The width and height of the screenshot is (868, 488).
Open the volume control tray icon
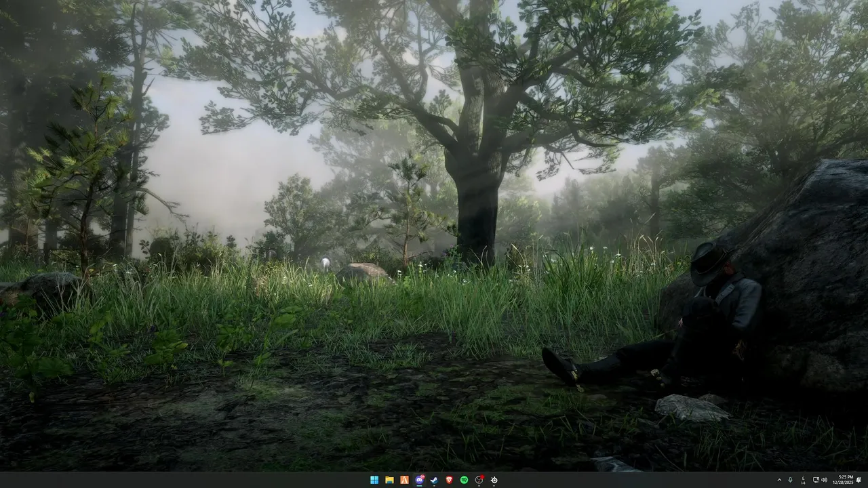(x=824, y=480)
